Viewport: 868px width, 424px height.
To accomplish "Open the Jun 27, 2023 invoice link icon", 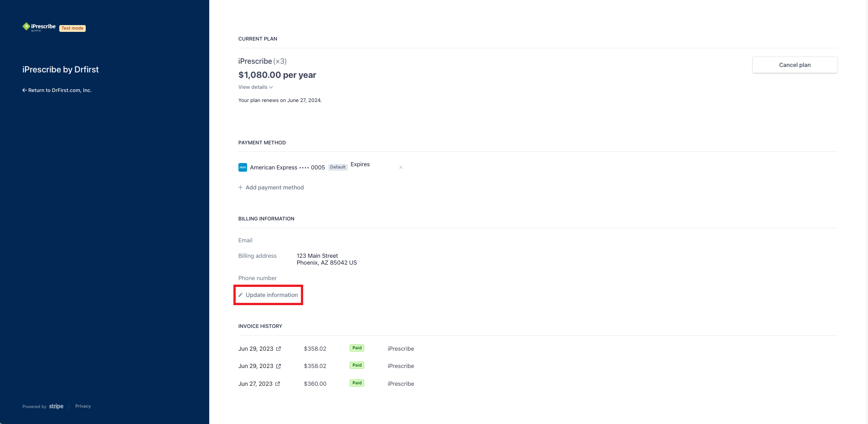I will [278, 384].
